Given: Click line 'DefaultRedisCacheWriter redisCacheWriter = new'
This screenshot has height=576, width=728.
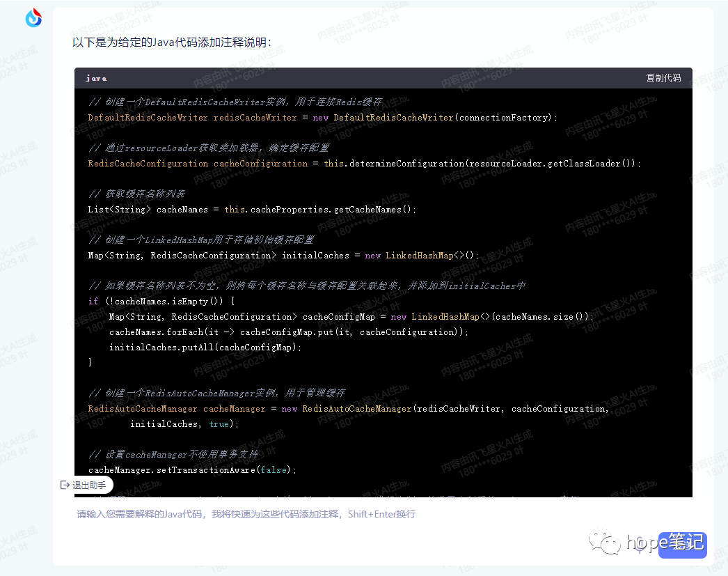Looking at the screenshot, I should [x=323, y=118].
